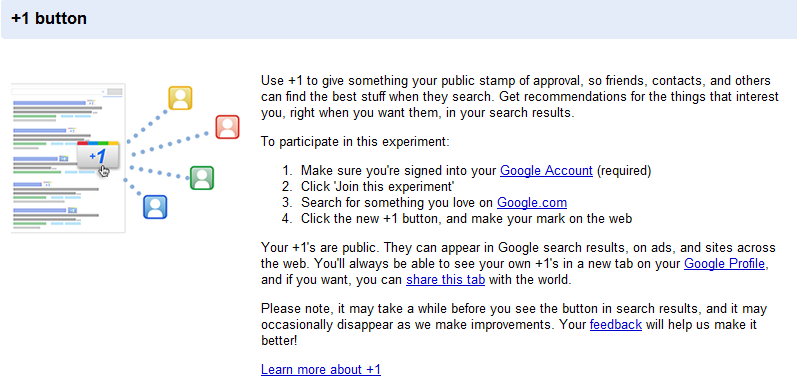The width and height of the screenshot is (797, 384).
Task: Open the Google.com link
Action: click(532, 202)
